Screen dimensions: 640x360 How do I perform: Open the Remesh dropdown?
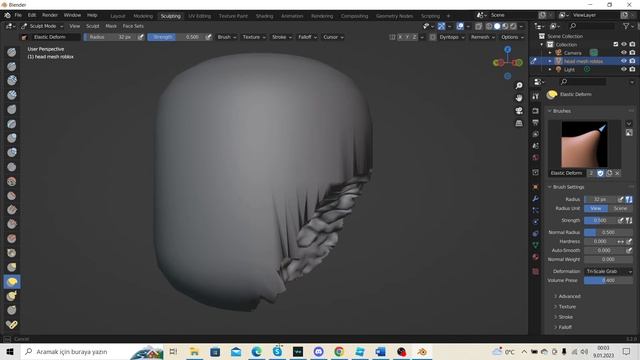[482, 37]
